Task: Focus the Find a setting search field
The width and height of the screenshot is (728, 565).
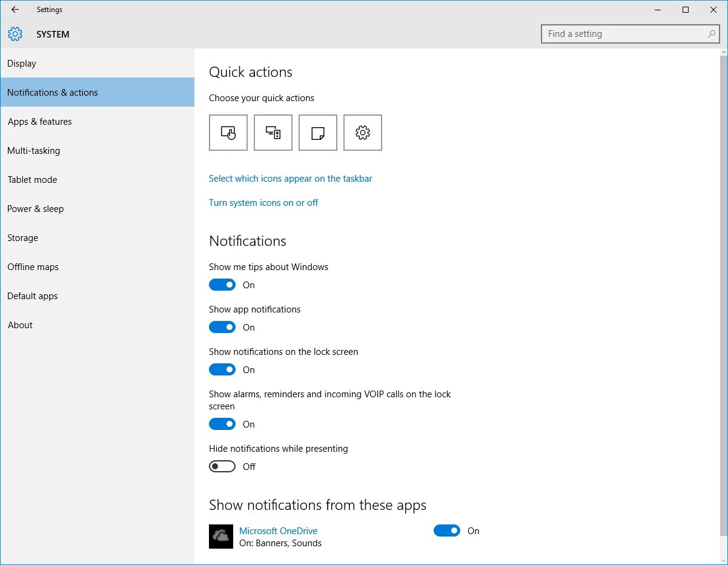Action: [x=630, y=34]
